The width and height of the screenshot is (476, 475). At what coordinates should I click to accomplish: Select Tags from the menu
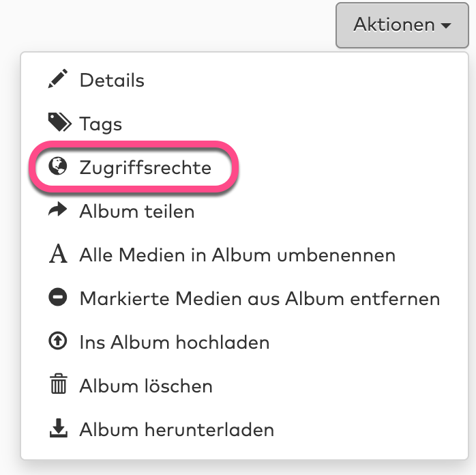pos(101,124)
